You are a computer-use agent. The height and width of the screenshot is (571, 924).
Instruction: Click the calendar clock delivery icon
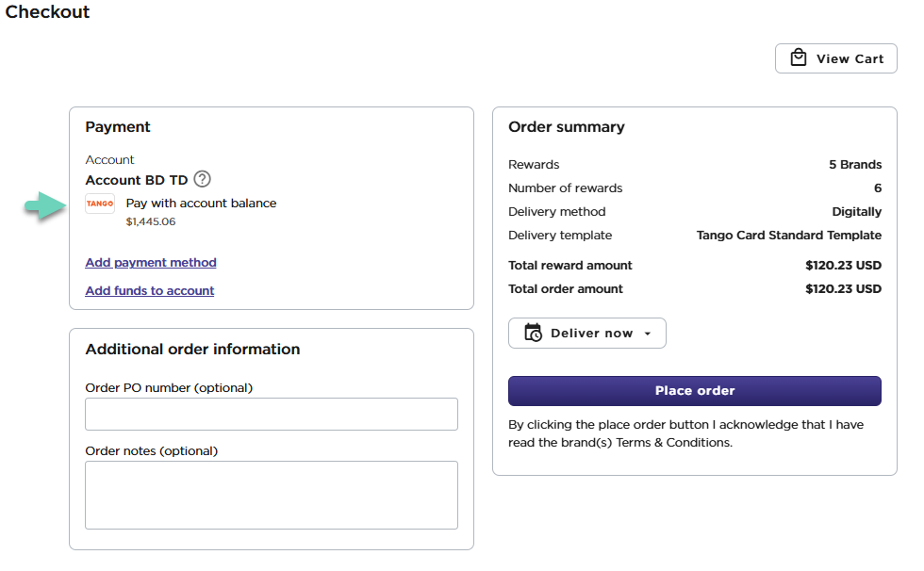coord(533,333)
